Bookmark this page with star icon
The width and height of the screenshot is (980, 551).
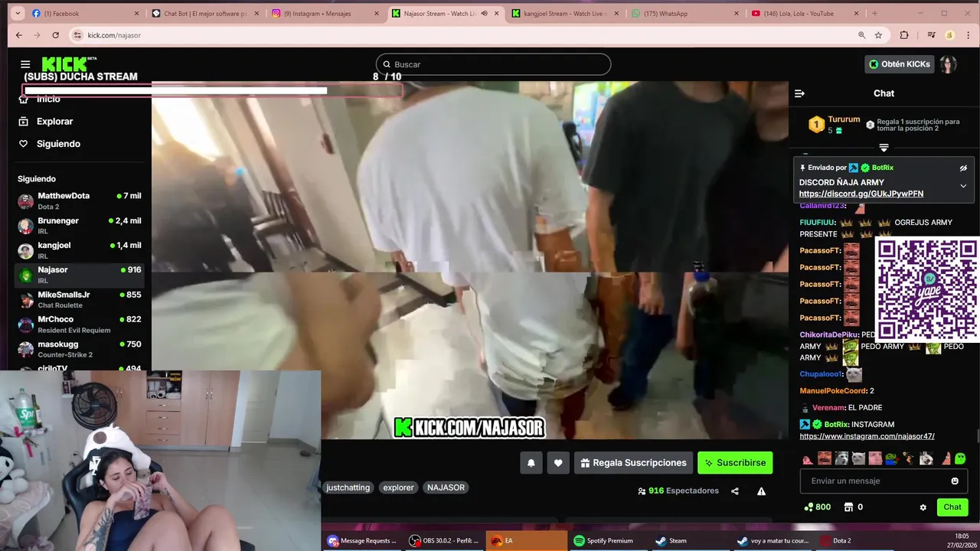coord(878,35)
